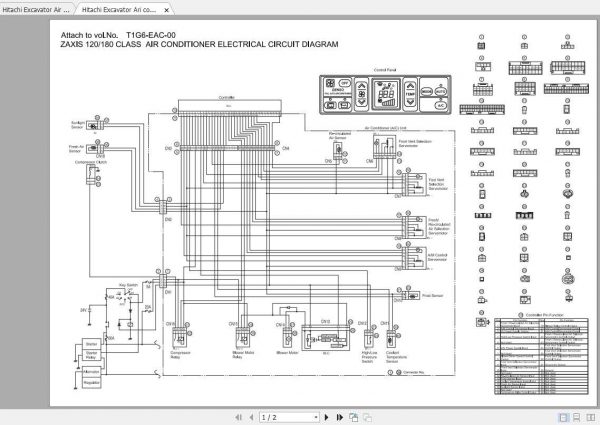Click the LCD display on control panel drawing
This screenshot has width=600, height=425.
pos(386,94)
